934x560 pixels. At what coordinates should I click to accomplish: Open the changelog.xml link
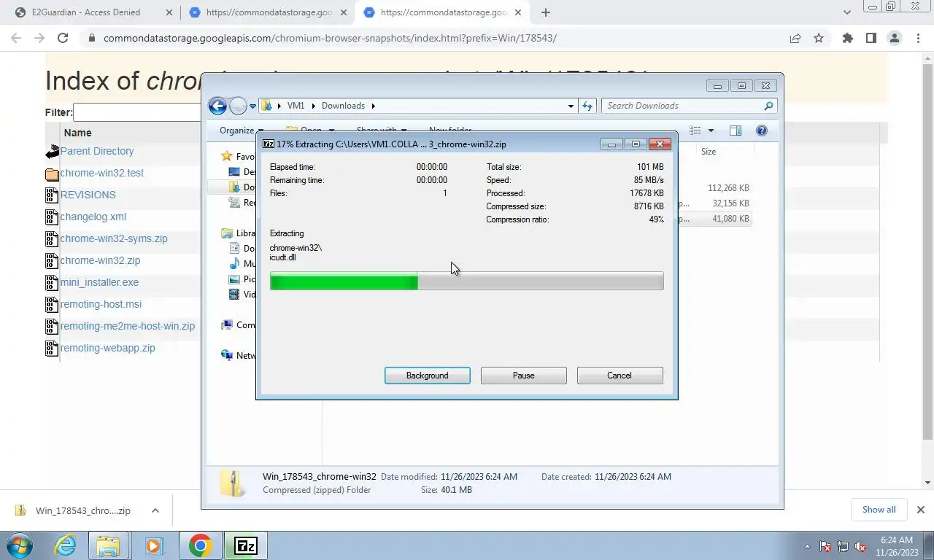click(x=93, y=217)
